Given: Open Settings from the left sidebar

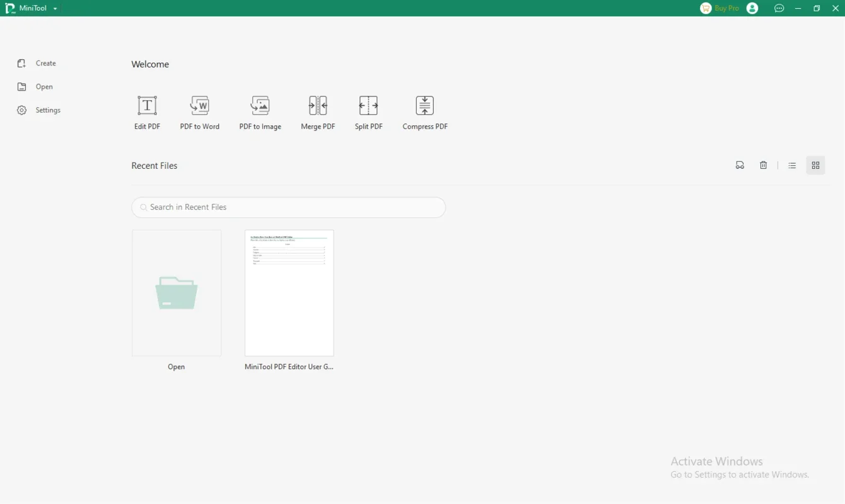Looking at the screenshot, I should [x=39, y=110].
